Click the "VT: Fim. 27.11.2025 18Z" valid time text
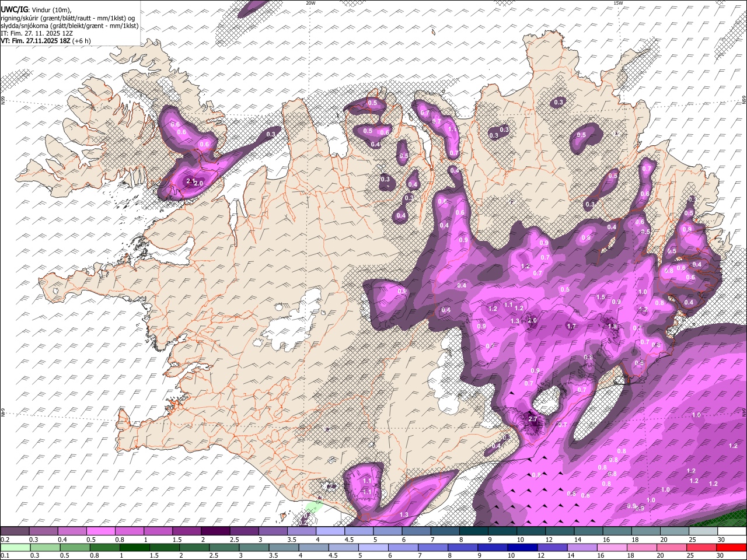The width and height of the screenshot is (747, 560). pyautogui.click(x=36, y=41)
